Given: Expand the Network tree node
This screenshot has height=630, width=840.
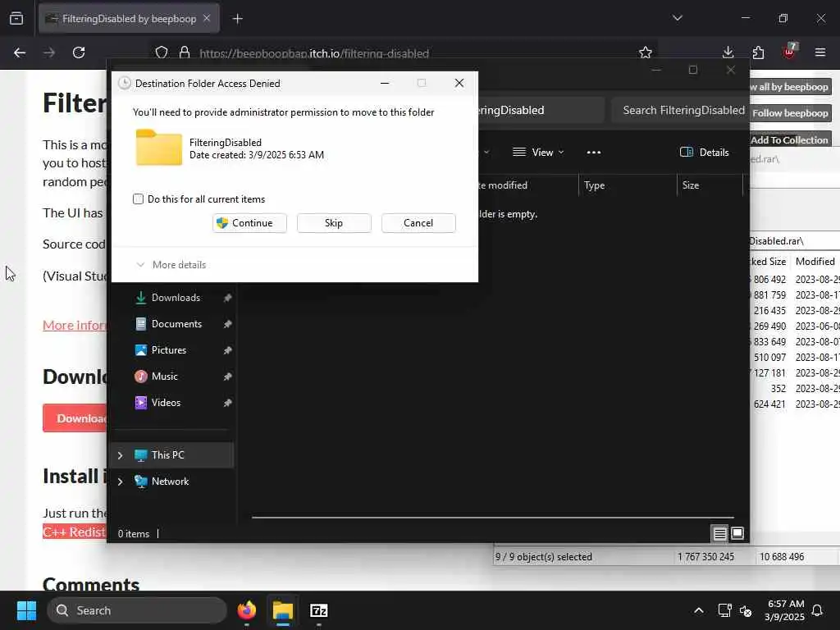Looking at the screenshot, I should tap(120, 482).
